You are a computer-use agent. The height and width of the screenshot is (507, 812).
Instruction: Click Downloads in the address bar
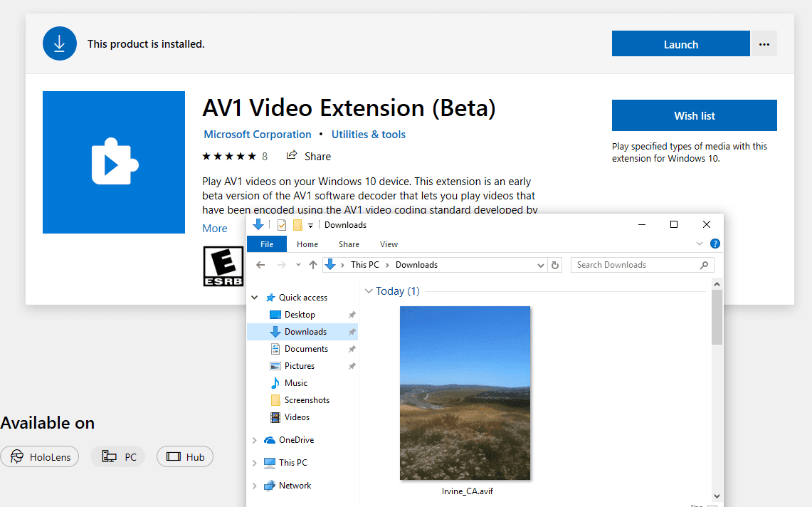coord(416,264)
